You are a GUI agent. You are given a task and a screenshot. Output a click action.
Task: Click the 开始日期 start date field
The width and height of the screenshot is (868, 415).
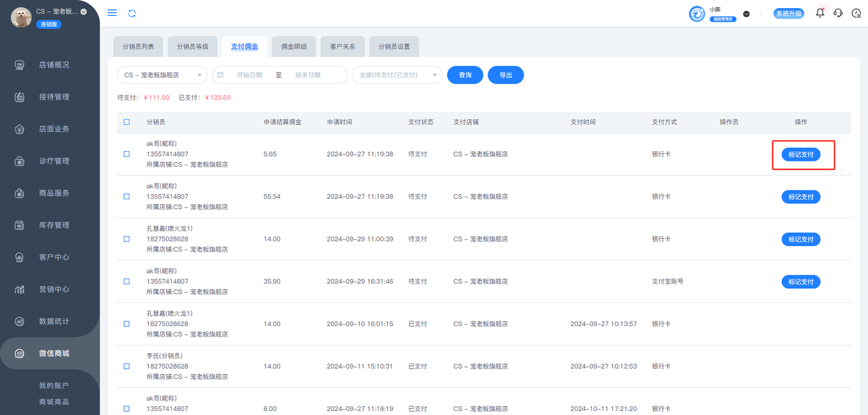tap(249, 75)
